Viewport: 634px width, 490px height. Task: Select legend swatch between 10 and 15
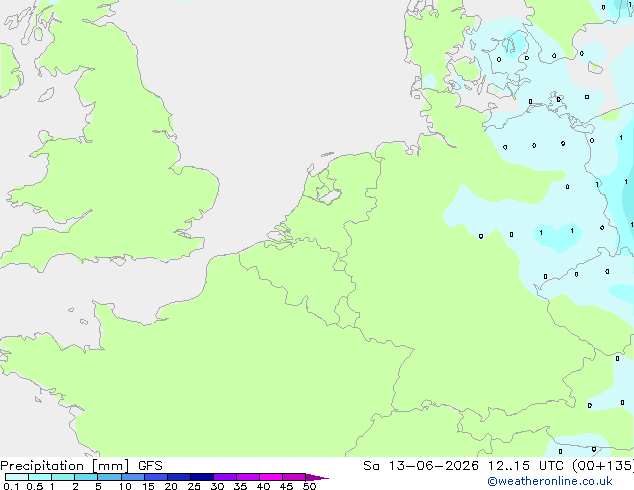coord(133,477)
